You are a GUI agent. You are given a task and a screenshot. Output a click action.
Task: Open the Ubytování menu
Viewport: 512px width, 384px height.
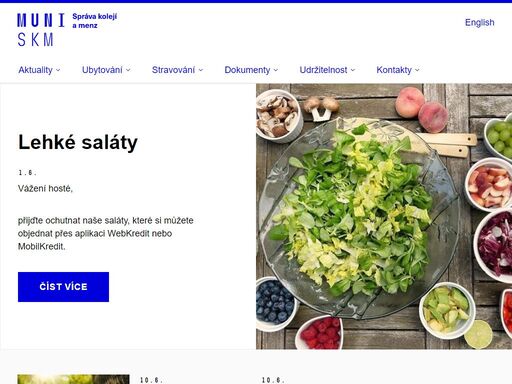[102, 70]
